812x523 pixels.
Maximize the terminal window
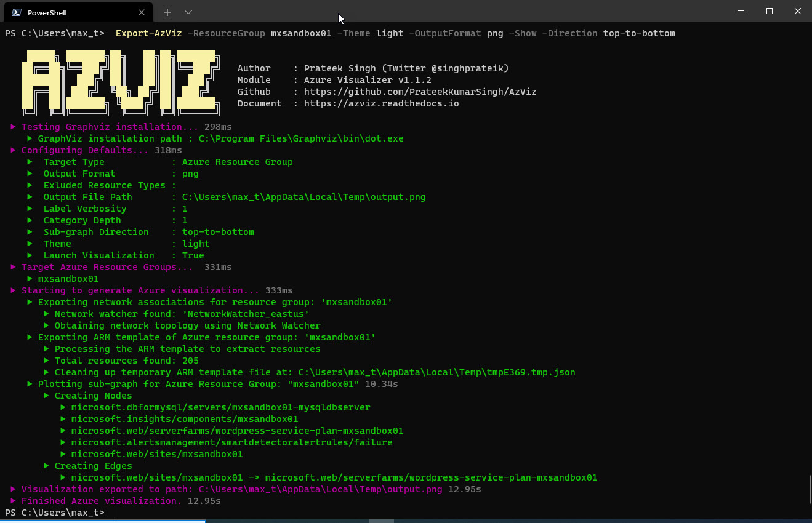point(770,11)
